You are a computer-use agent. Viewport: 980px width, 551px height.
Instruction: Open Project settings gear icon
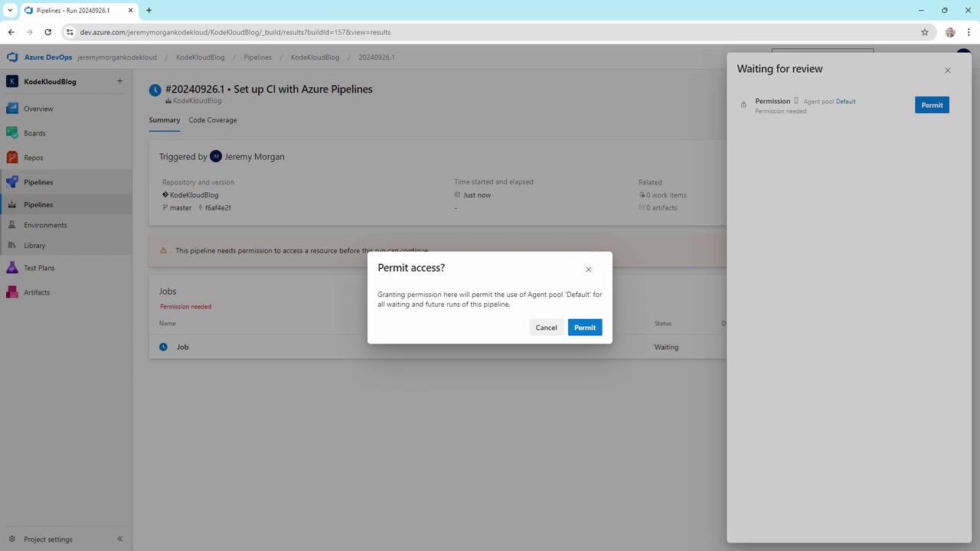point(11,539)
